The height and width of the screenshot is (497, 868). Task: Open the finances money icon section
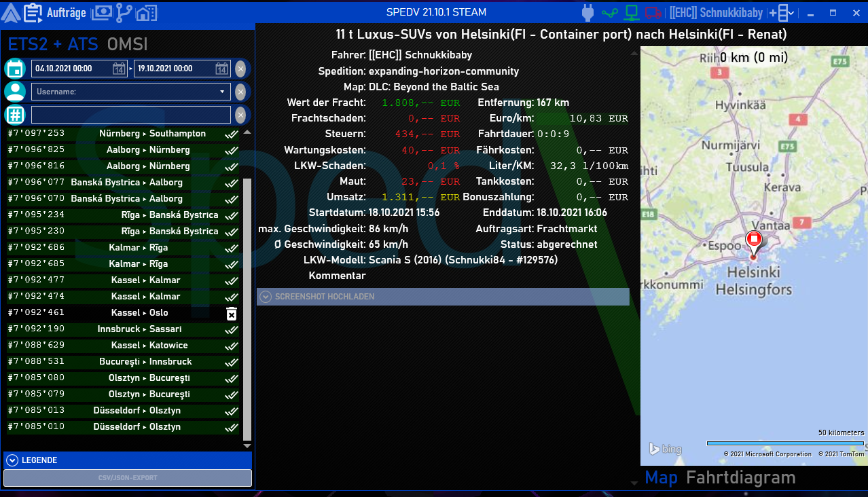(102, 12)
